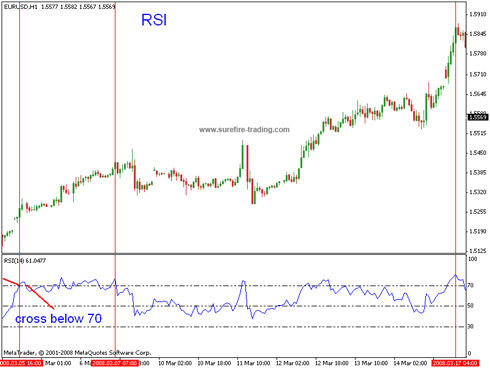Click the 1.5385 price scale value
This screenshot has height=368, width=490.
tap(478, 173)
